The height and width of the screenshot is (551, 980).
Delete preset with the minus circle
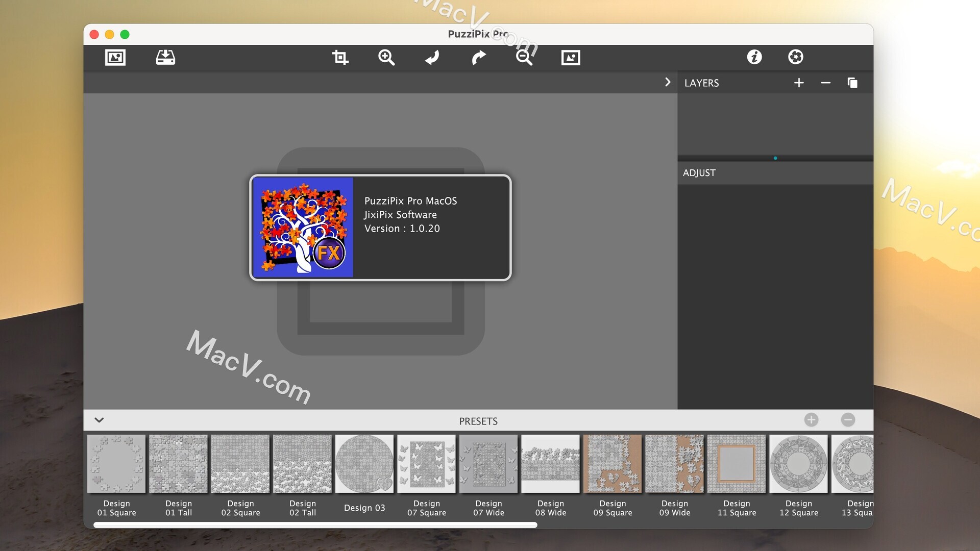848,420
